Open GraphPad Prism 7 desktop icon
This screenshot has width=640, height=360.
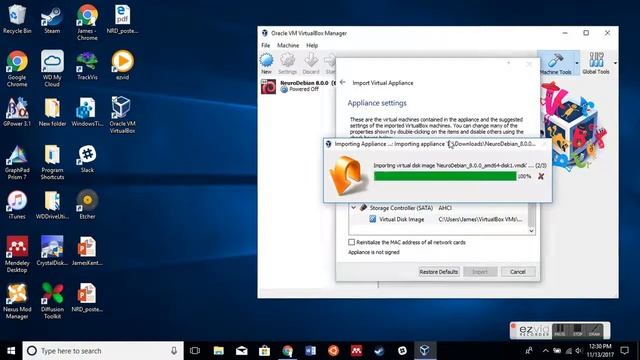pyautogui.click(x=17, y=162)
